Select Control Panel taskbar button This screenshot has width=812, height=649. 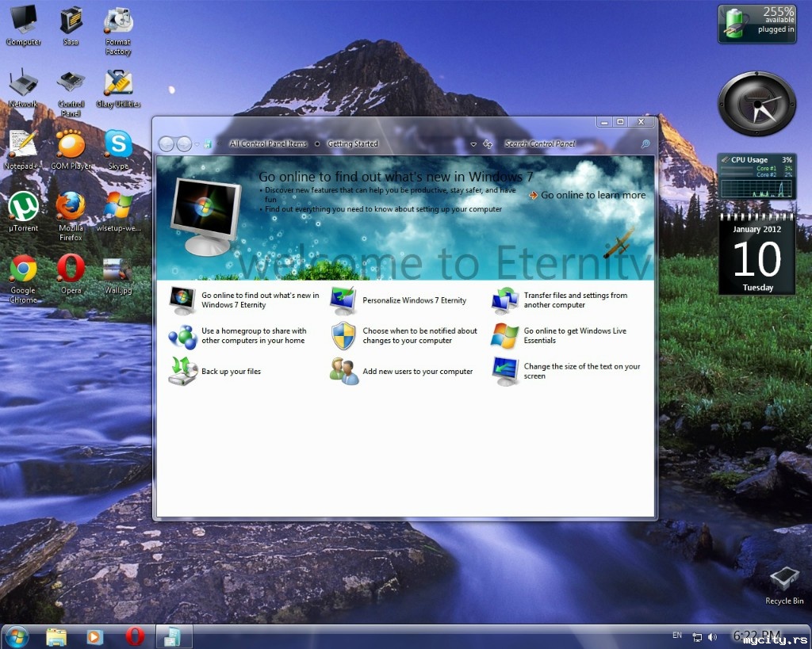tap(172, 636)
